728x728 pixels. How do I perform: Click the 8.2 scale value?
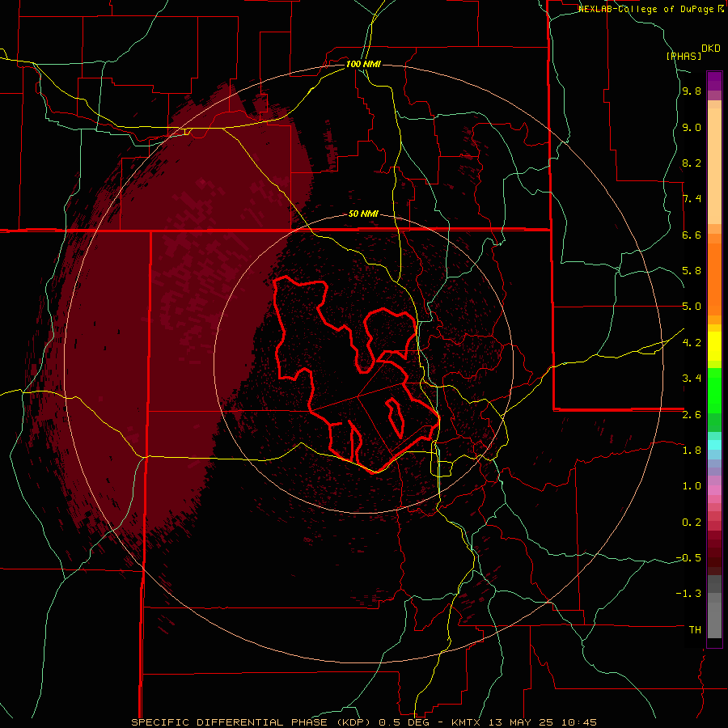coord(692,163)
